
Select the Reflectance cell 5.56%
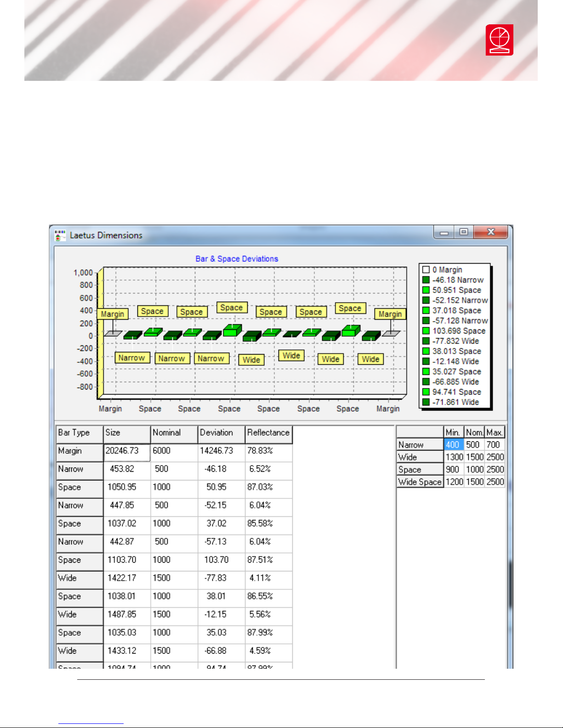(269, 615)
